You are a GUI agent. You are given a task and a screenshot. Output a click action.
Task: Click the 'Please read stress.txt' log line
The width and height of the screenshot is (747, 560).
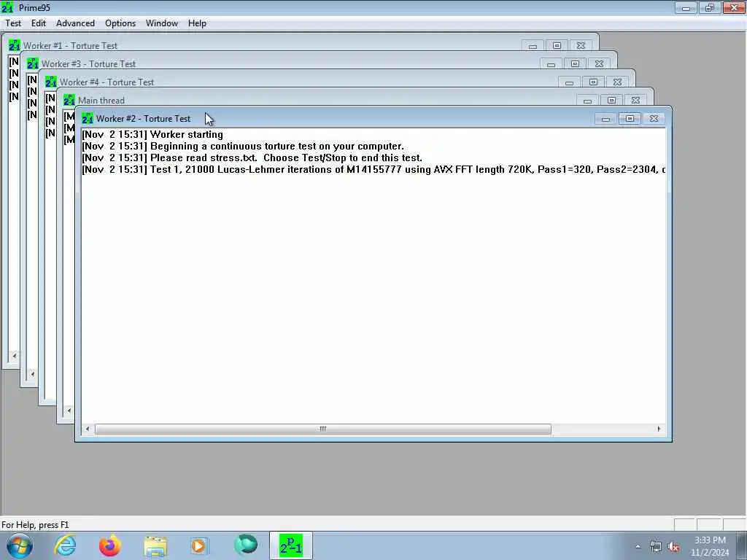[x=252, y=158]
